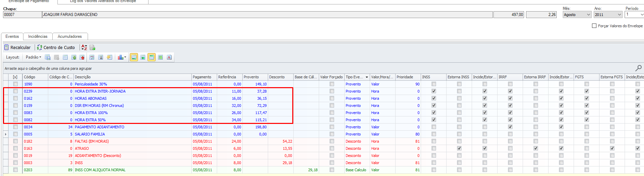Toggle the first highlighted grid view icon
Image resolution: width=644 pixels, height=176 pixels.
click(134, 57)
